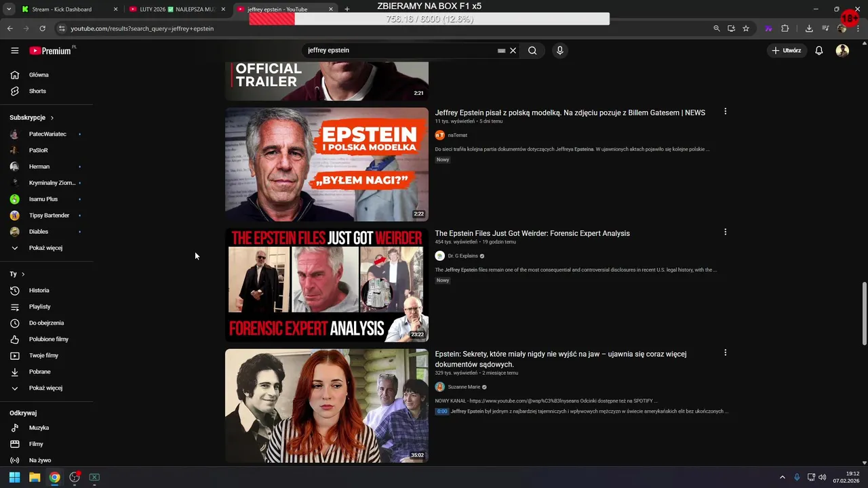Open the notifications bell
Screen dimensions: 868x488
click(819, 50)
